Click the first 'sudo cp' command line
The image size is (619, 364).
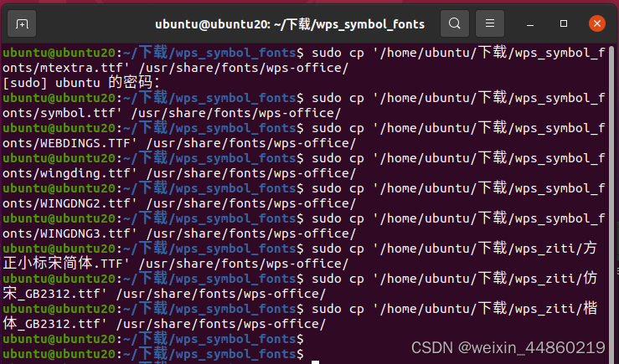tap(304, 53)
